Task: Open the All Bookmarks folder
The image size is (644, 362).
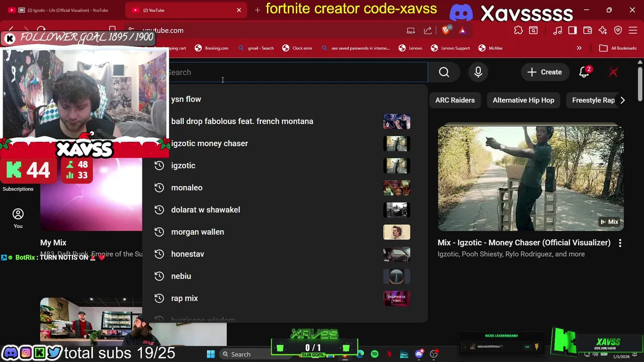Action: 618,48
